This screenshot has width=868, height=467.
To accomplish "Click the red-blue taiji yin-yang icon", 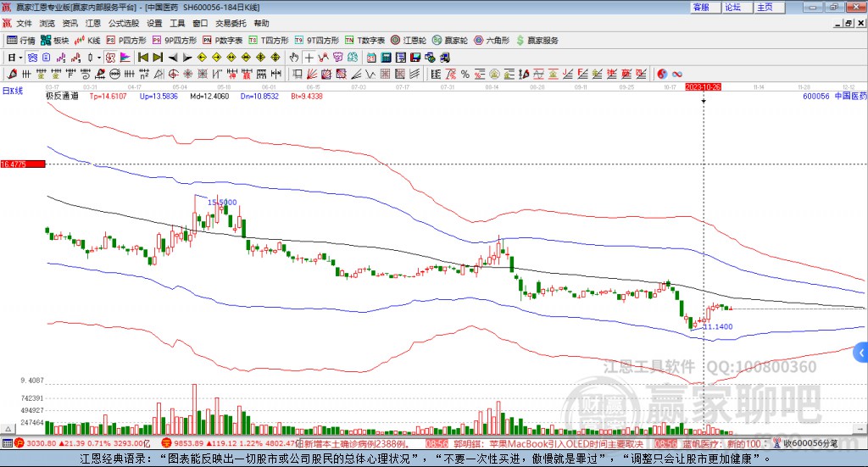I will pyautogui.click(x=662, y=74).
